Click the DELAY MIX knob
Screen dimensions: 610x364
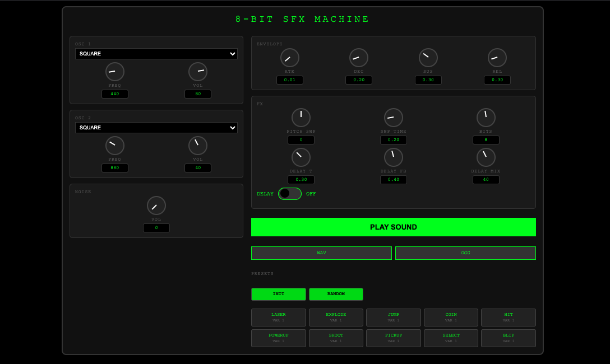point(486,157)
